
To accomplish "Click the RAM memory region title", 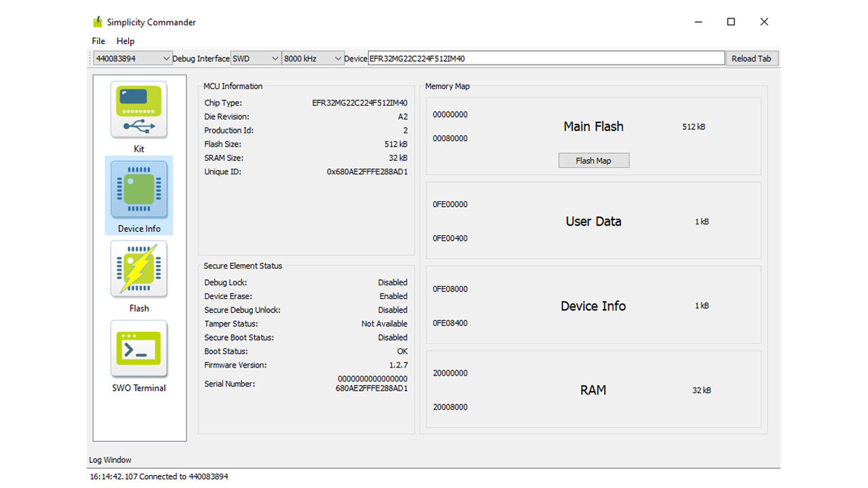I will (593, 390).
